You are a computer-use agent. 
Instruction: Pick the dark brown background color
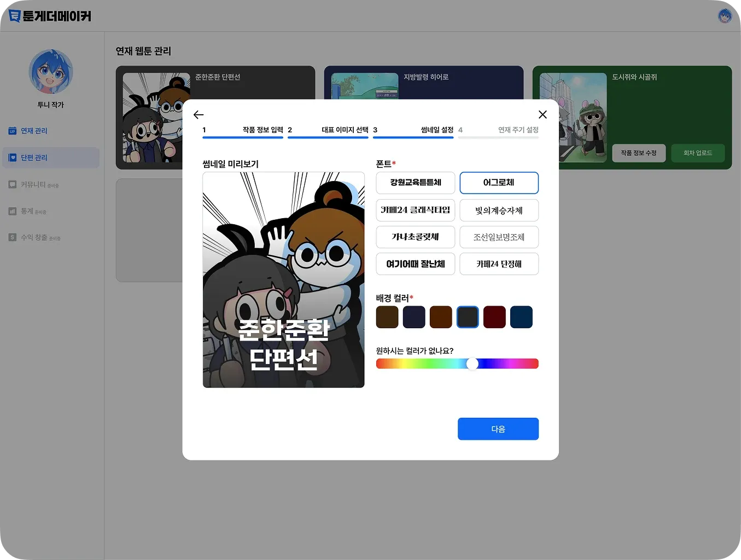[x=387, y=317]
